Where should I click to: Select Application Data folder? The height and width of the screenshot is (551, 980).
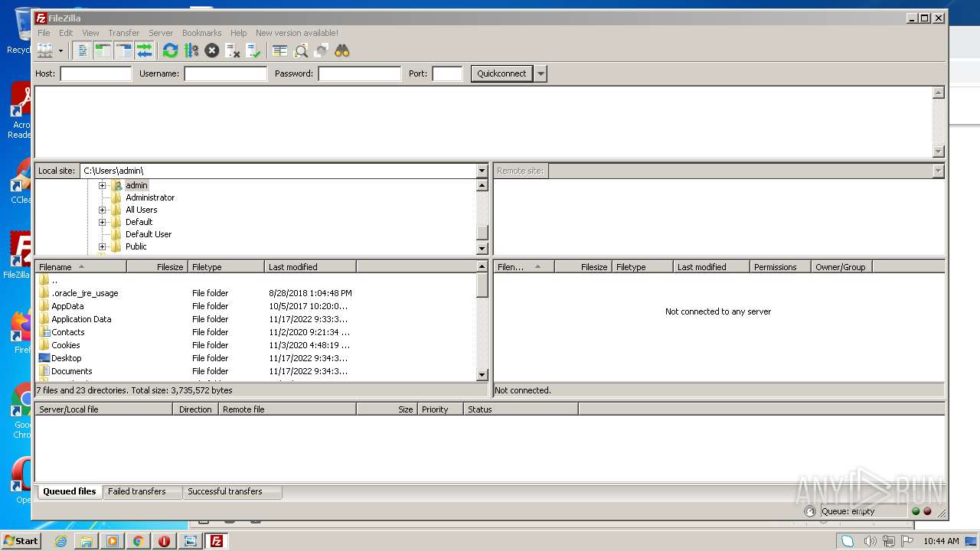pyautogui.click(x=81, y=319)
